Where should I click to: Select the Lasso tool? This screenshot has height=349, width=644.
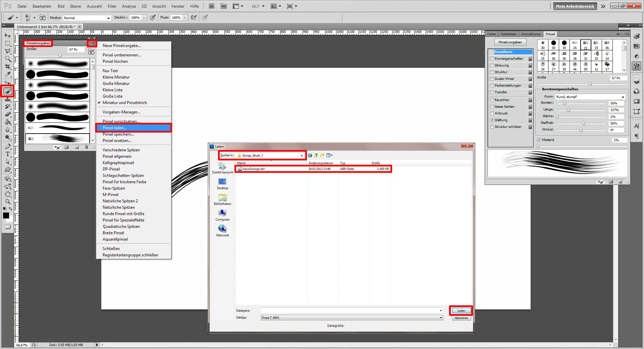click(7, 51)
